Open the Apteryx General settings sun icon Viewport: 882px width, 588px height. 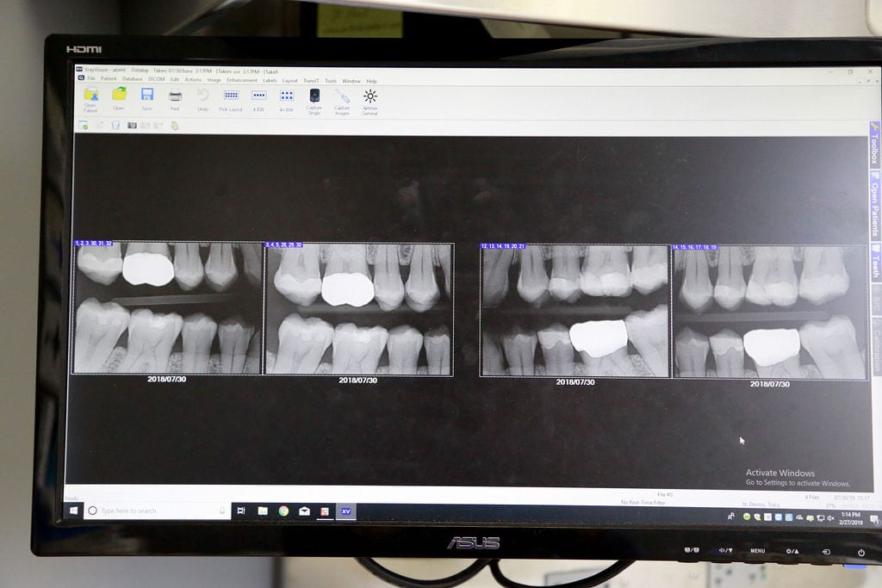pyautogui.click(x=370, y=102)
